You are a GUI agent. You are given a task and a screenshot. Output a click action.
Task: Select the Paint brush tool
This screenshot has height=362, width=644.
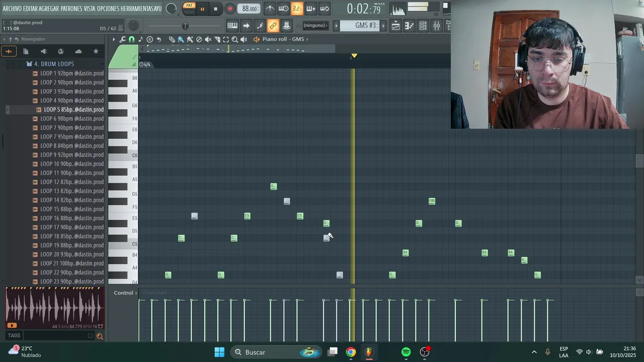click(x=181, y=39)
